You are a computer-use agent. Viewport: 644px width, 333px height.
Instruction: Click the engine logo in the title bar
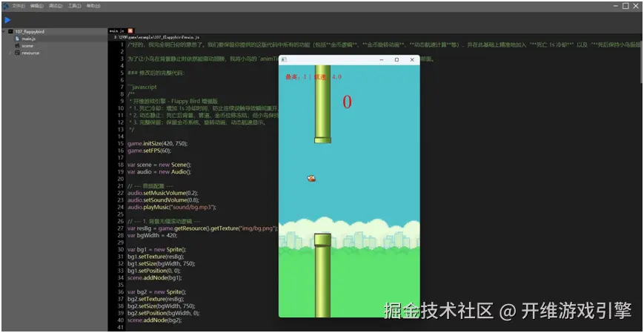[x=6, y=6]
